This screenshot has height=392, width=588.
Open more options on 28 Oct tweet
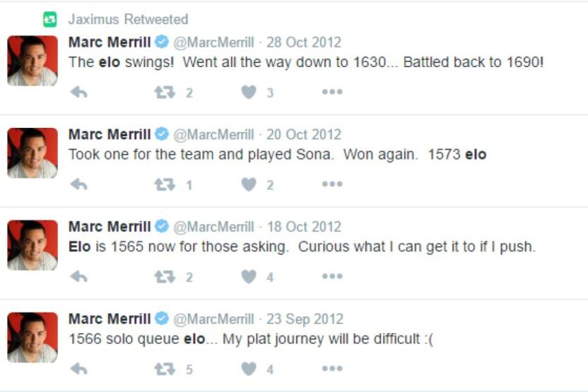coord(332,93)
